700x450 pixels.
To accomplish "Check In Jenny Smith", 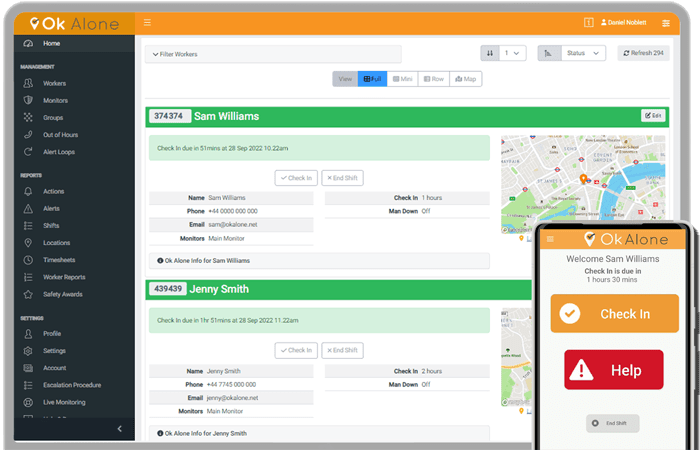I will point(296,350).
